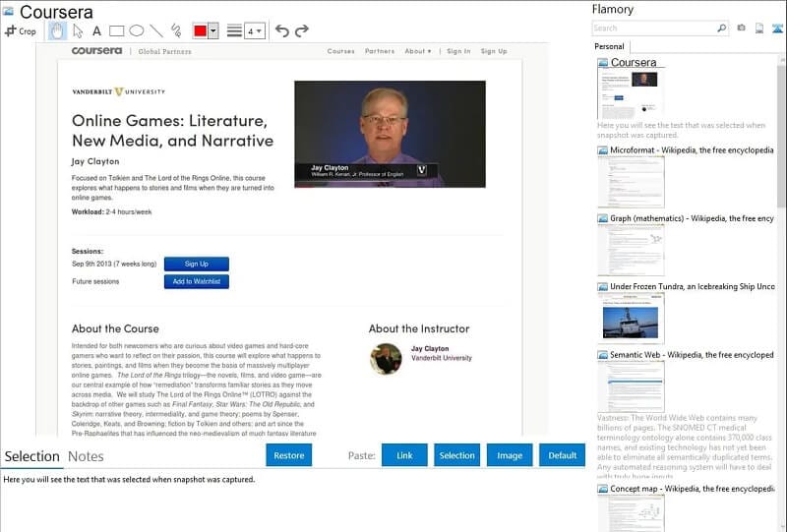
Task: Click the camera capture icon
Action: 741,29
